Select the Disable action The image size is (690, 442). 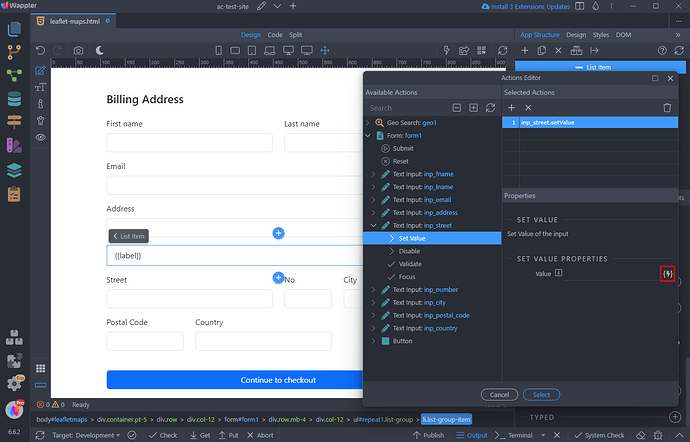coord(409,251)
